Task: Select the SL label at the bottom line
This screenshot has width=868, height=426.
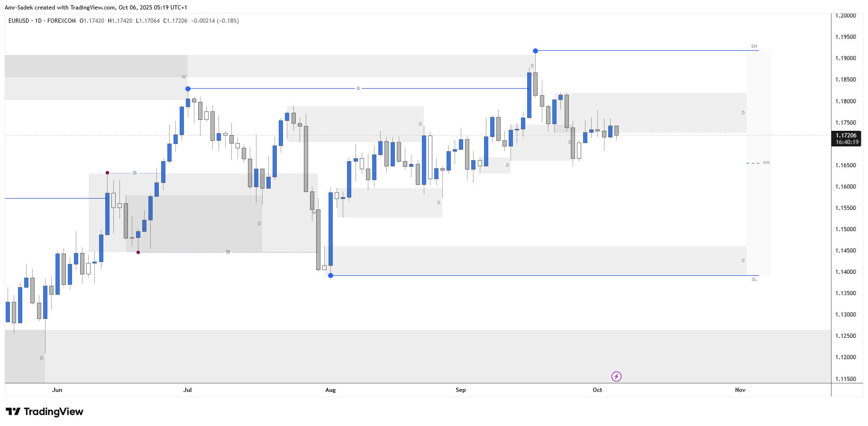Action: (754, 280)
